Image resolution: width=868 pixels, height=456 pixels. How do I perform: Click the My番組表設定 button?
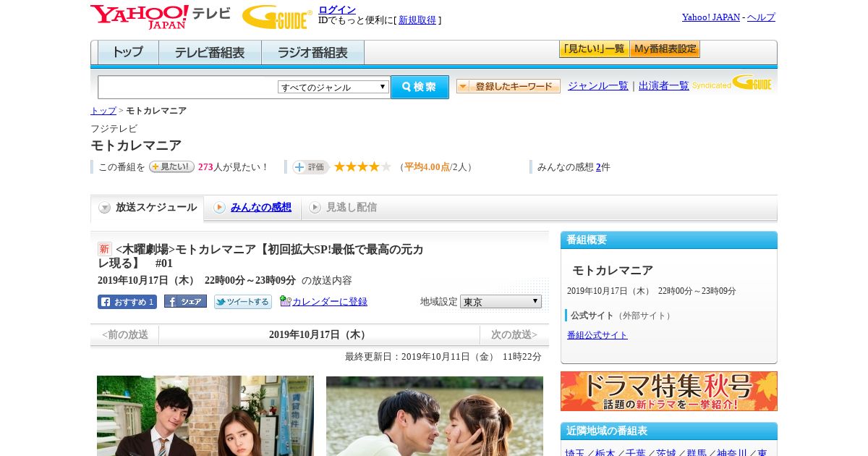pos(665,49)
